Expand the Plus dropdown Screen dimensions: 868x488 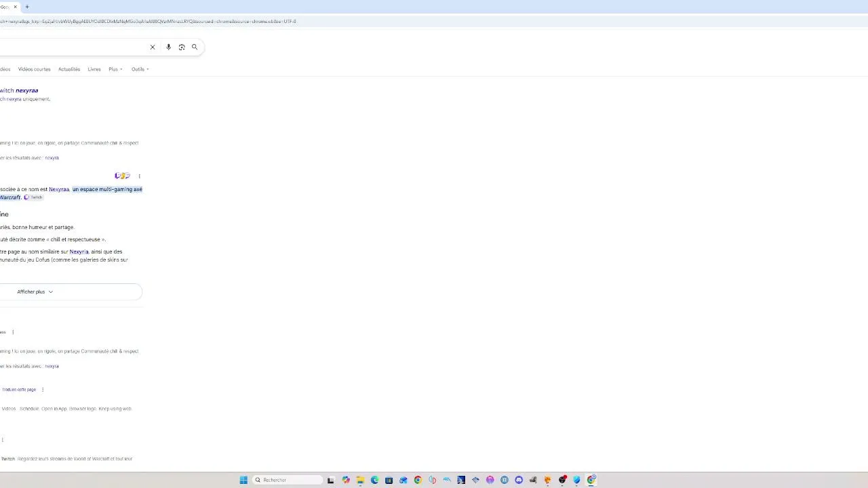pyautogui.click(x=115, y=69)
